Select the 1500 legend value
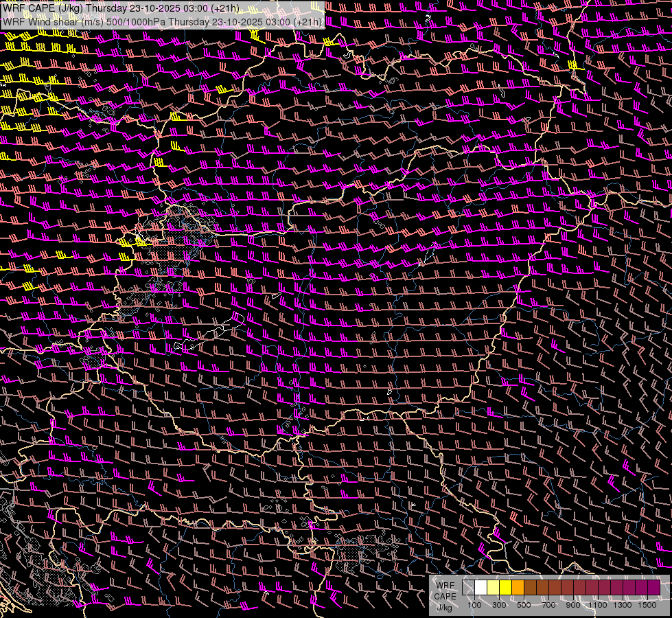Viewport: 672px width, 618px height. (648, 605)
